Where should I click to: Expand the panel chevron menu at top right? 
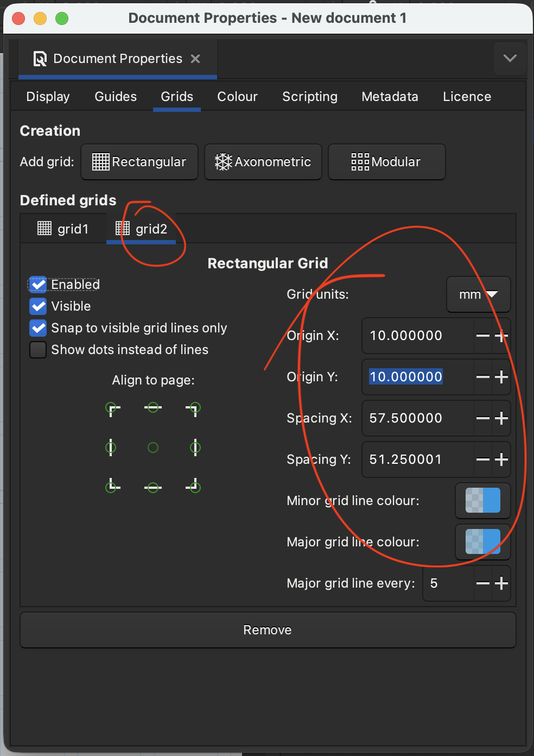click(x=510, y=58)
